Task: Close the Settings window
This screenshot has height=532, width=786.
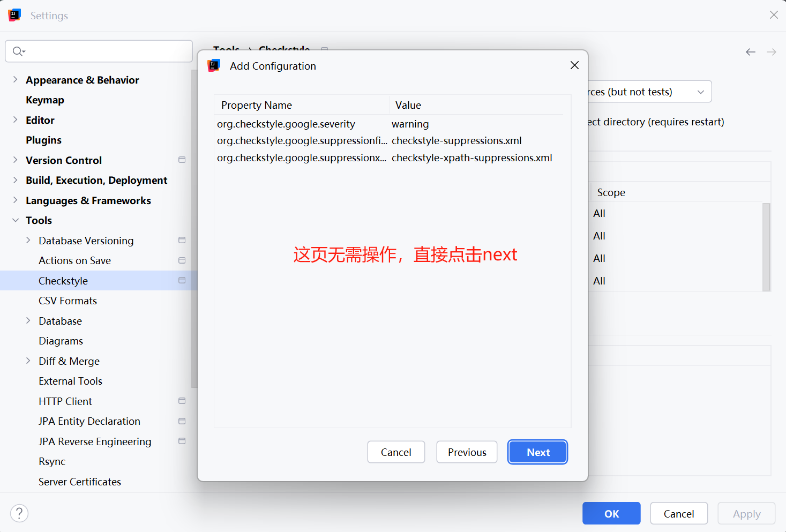Action: click(x=774, y=15)
